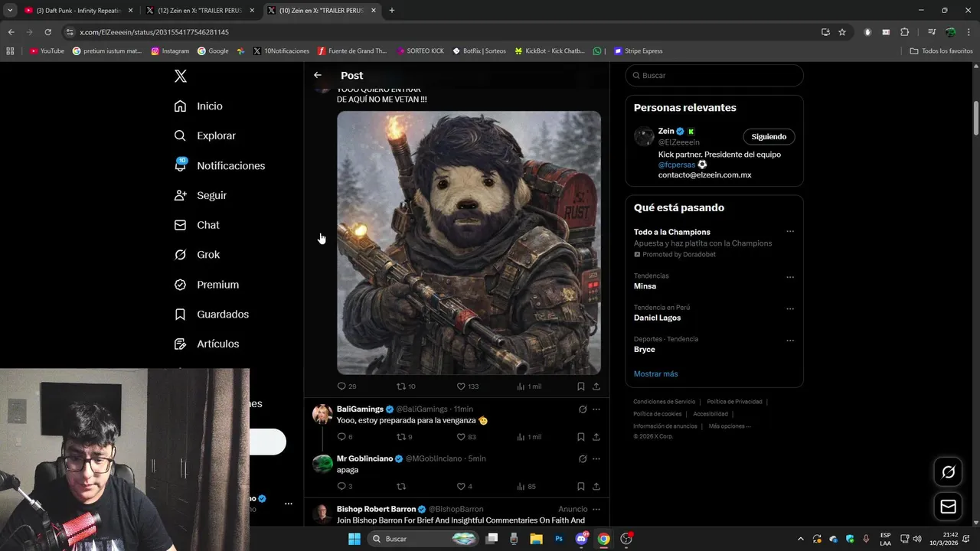Open options for Daniel Lagos trend
Image resolution: width=980 pixels, height=551 pixels.
(x=790, y=308)
